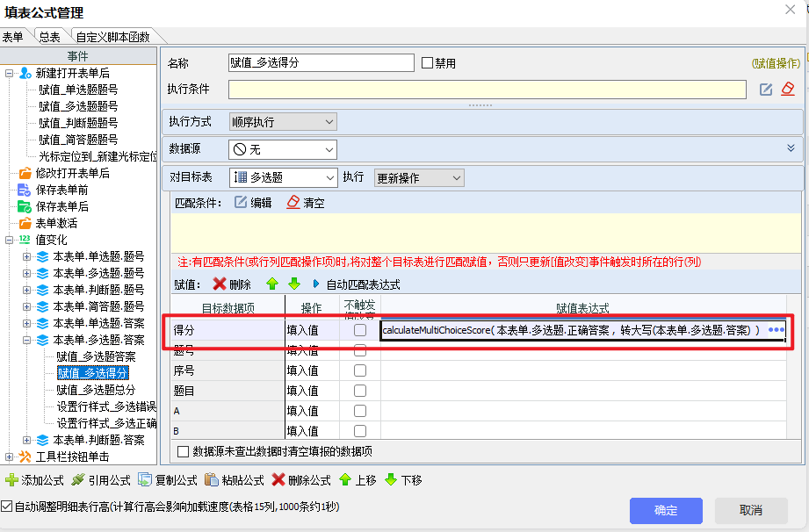This screenshot has width=809, height=532.
Task: Select 保存表单前 event node
Action: coord(61,190)
